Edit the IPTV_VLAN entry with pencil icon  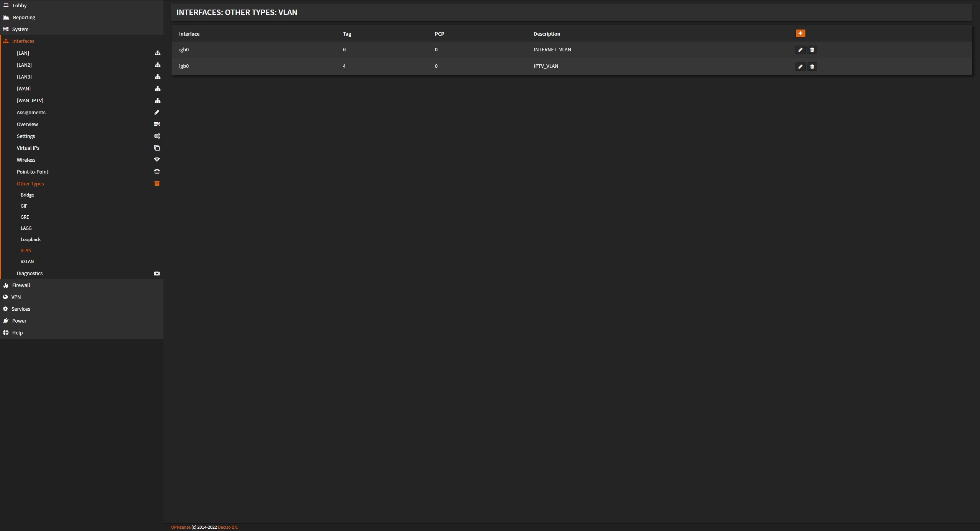pyautogui.click(x=800, y=67)
